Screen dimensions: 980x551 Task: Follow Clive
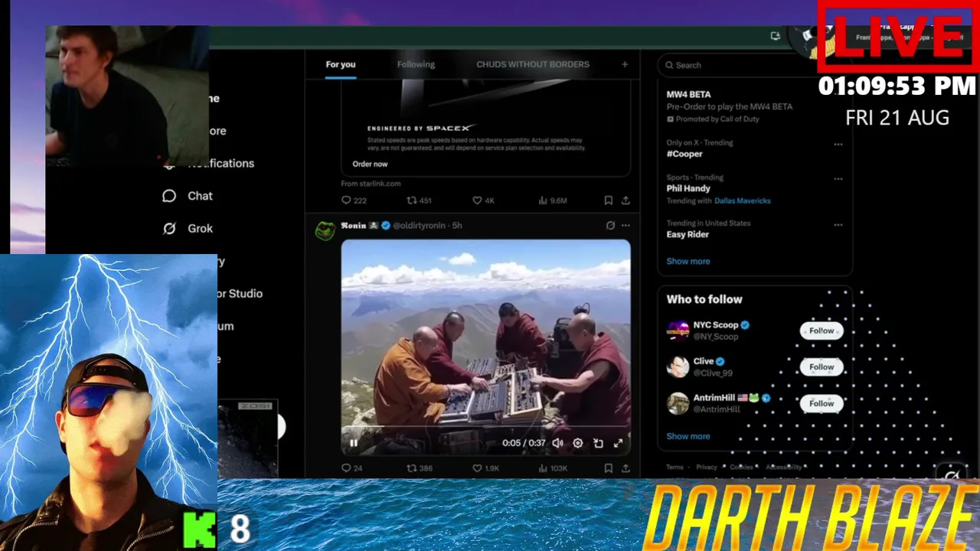tap(822, 367)
